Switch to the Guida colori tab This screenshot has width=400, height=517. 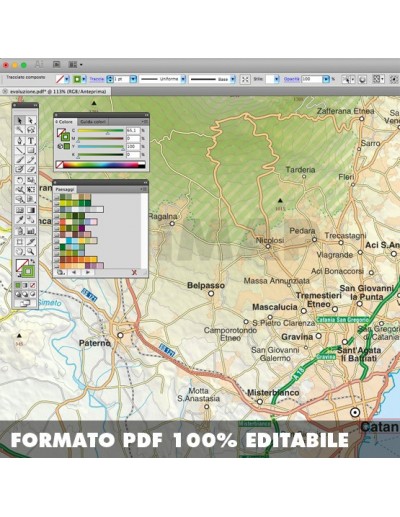(x=93, y=122)
